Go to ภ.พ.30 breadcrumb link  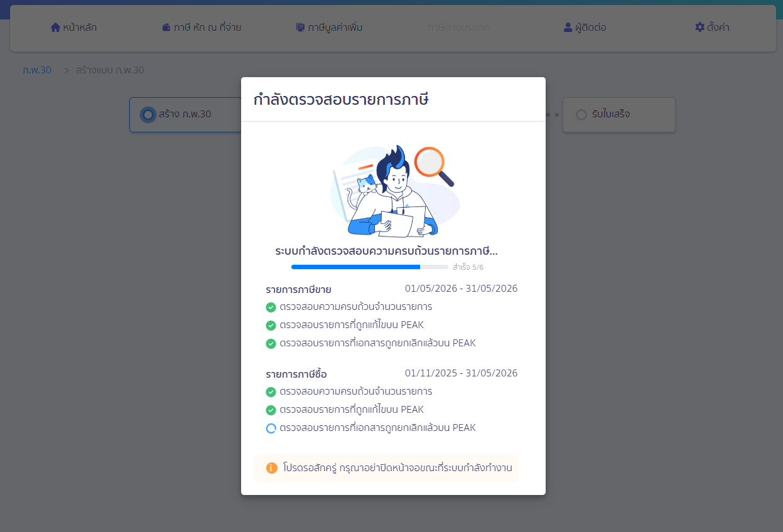point(37,70)
